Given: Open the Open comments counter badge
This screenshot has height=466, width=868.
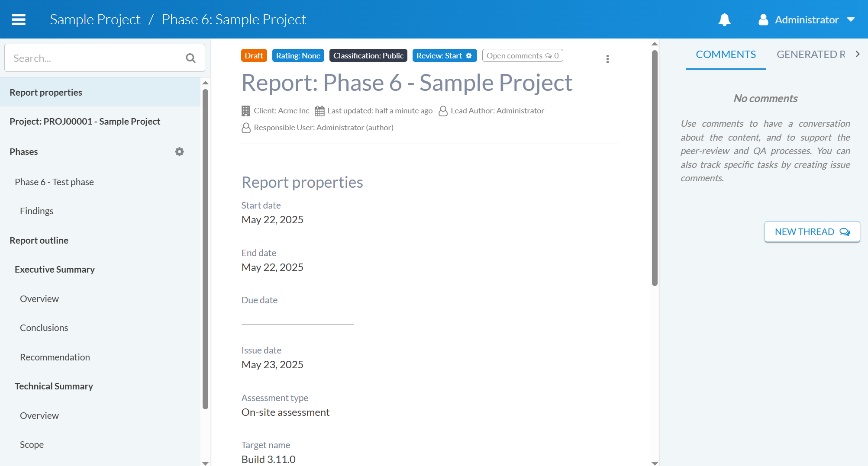Looking at the screenshot, I should coord(522,56).
